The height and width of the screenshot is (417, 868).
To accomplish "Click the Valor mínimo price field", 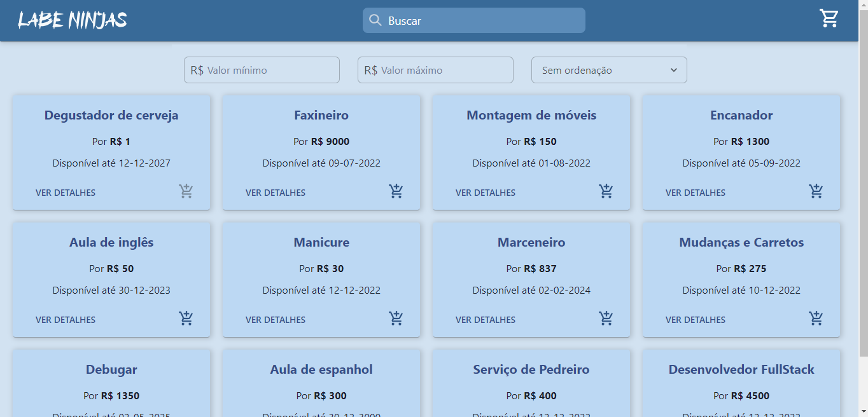I will [x=262, y=70].
